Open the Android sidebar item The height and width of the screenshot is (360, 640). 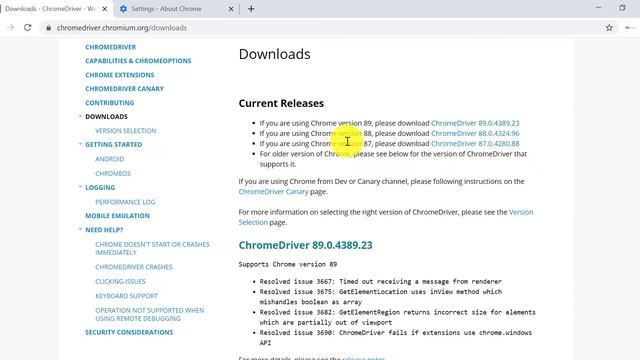point(109,159)
